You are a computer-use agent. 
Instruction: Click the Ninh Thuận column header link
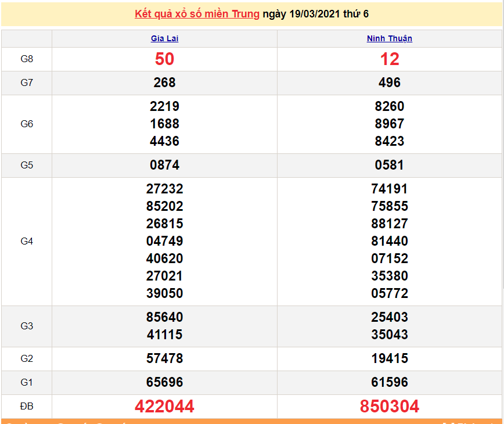(389, 39)
